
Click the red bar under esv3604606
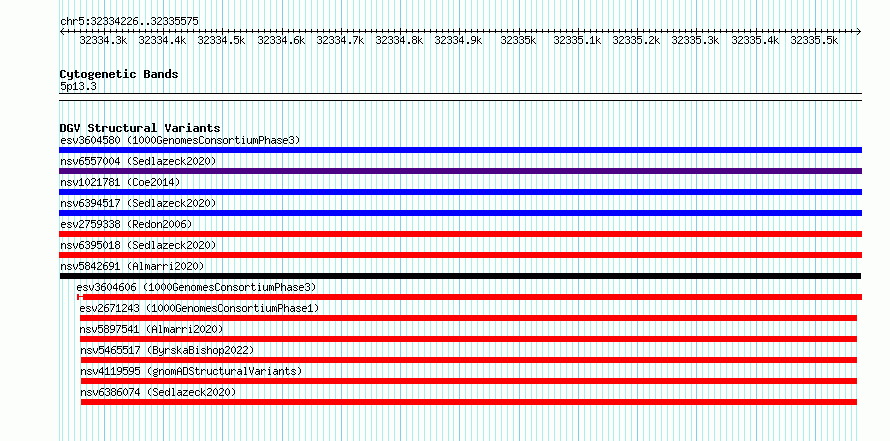(469, 297)
